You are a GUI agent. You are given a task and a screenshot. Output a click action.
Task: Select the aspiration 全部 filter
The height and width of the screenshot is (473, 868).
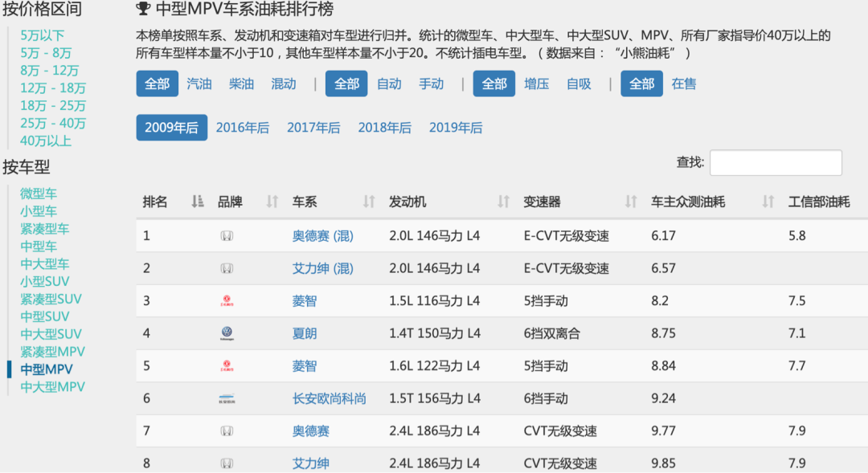click(494, 84)
